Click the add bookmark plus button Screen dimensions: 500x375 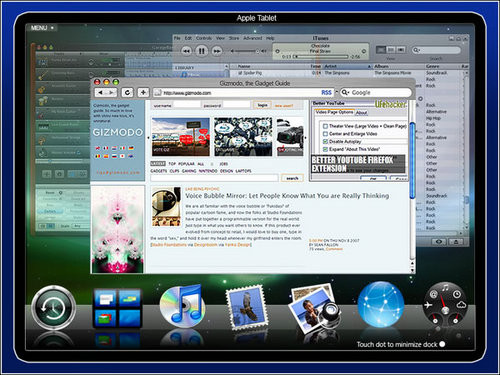(143, 92)
